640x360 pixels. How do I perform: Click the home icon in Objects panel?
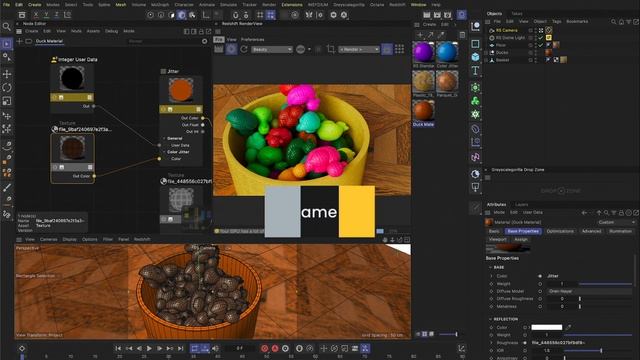click(x=621, y=22)
